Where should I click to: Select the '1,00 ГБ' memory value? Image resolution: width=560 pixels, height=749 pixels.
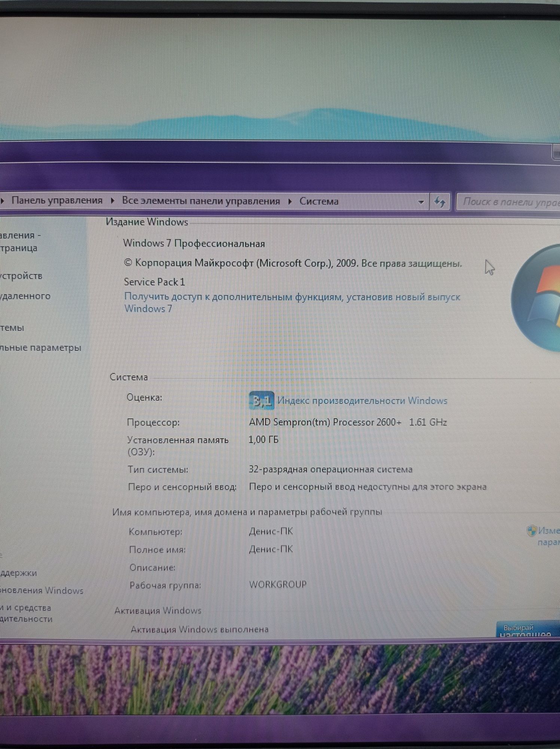coord(264,440)
